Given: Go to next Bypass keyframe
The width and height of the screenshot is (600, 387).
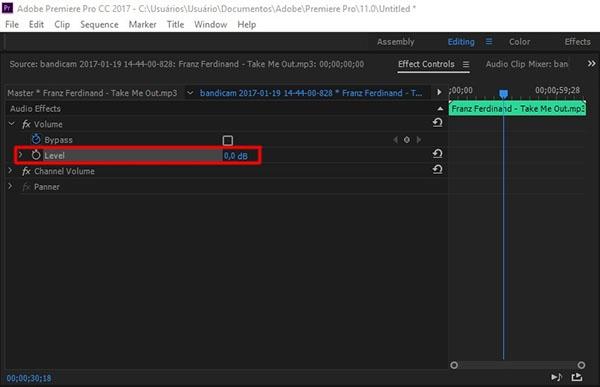Looking at the screenshot, I should (419, 140).
